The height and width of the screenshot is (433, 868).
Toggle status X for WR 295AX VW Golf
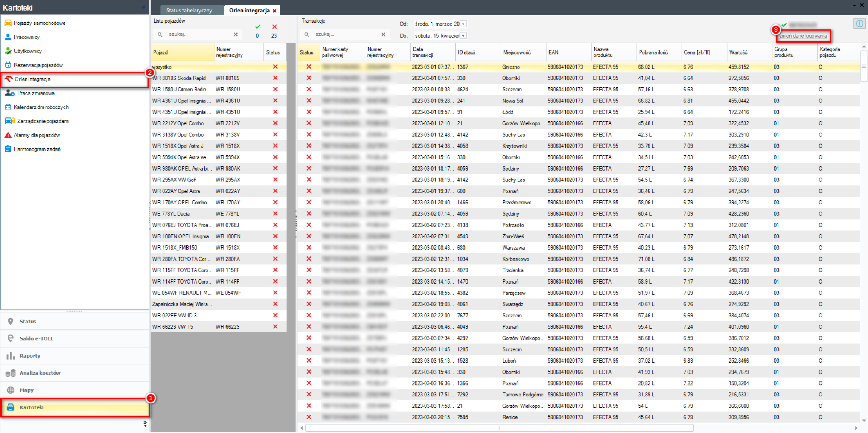tap(275, 180)
